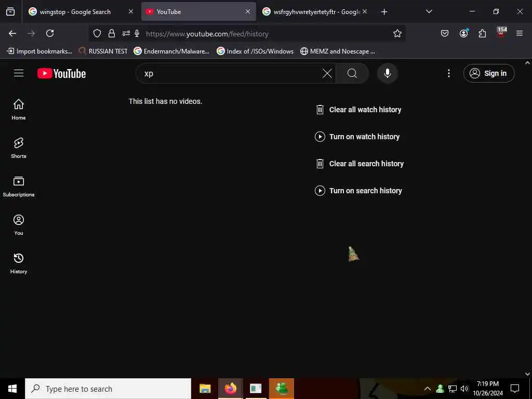
Task: Turn on watch history
Action: 357,137
